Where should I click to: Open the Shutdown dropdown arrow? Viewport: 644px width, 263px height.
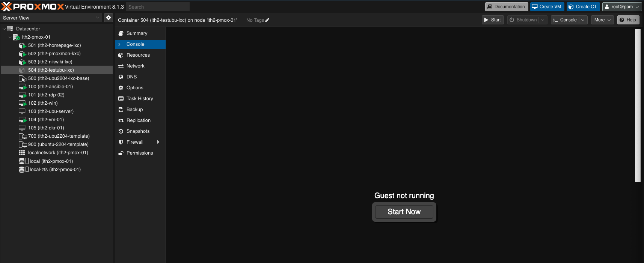tap(543, 20)
